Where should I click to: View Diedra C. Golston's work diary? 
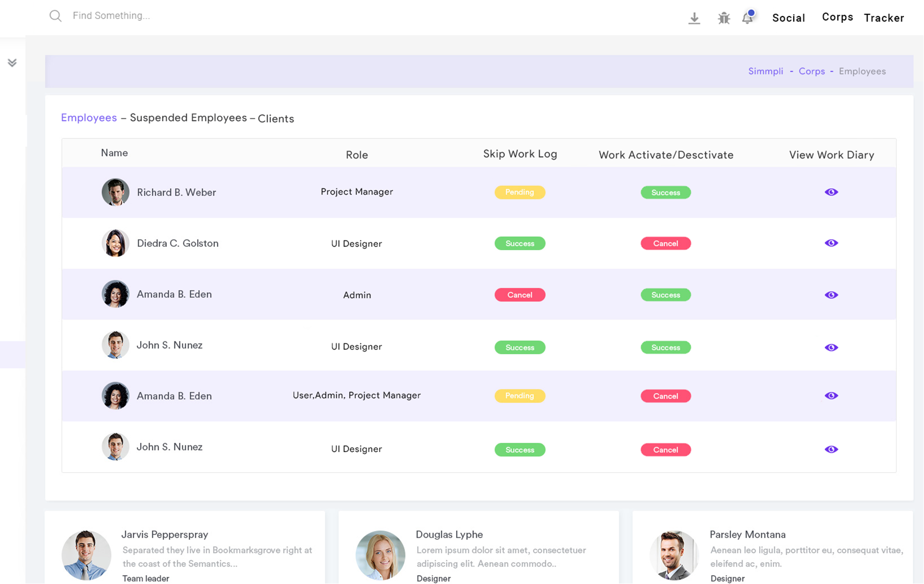click(831, 243)
